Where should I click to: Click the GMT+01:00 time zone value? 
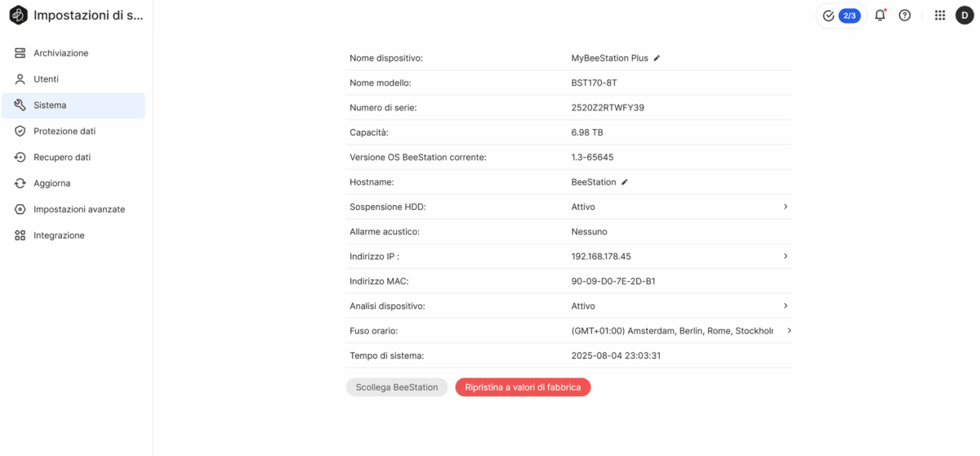click(672, 330)
